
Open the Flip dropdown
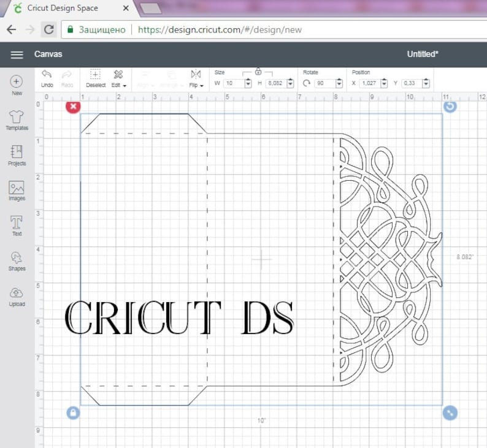click(196, 79)
